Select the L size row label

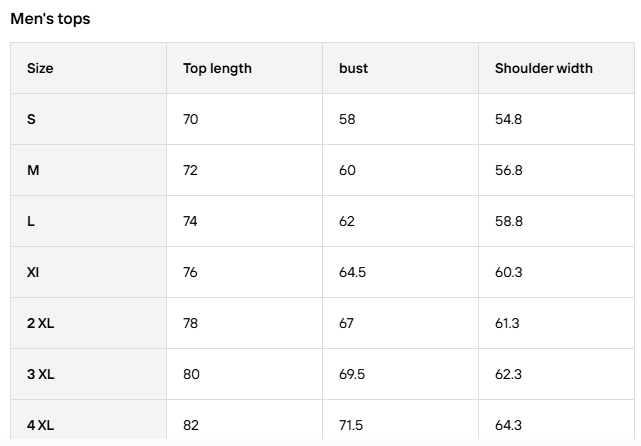click(31, 222)
